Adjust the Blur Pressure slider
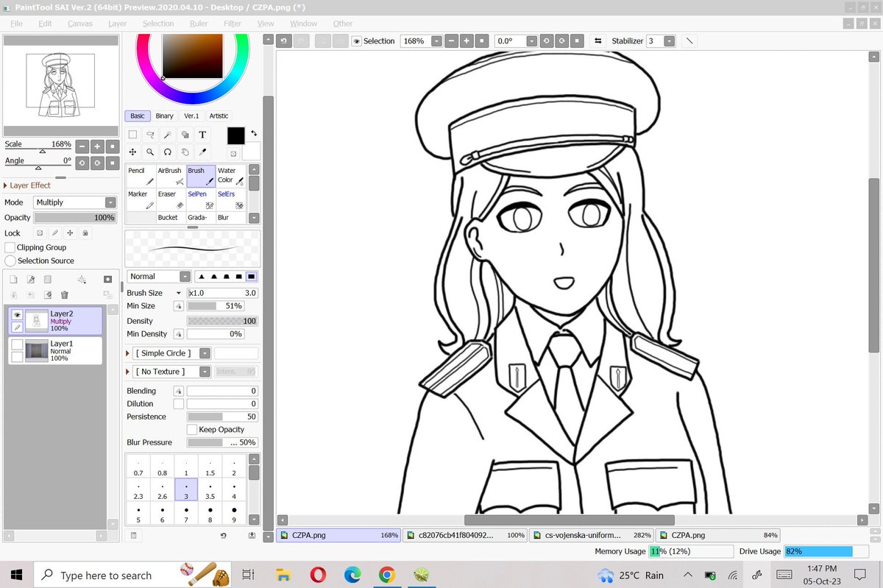This screenshot has width=883, height=588. point(222,442)
